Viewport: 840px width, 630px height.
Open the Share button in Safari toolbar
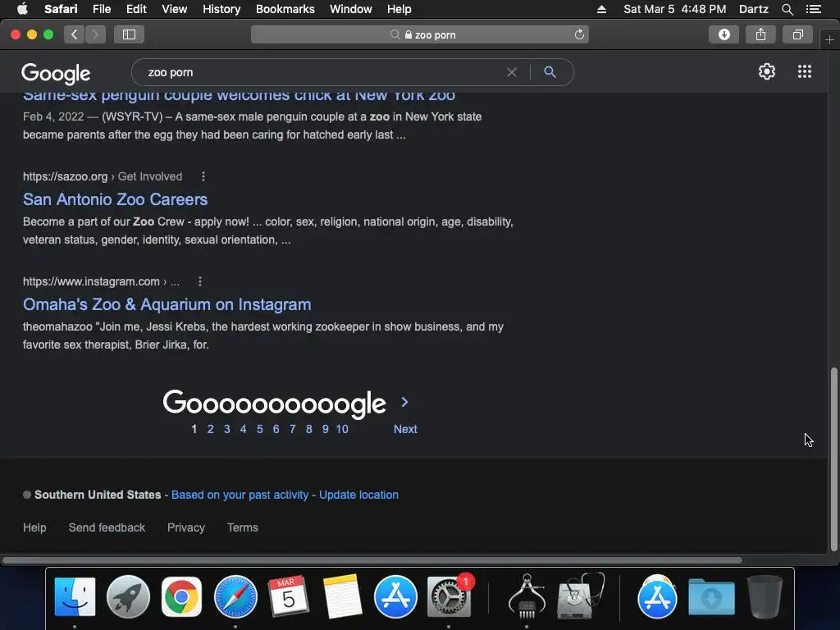click(x=760, y=34)
